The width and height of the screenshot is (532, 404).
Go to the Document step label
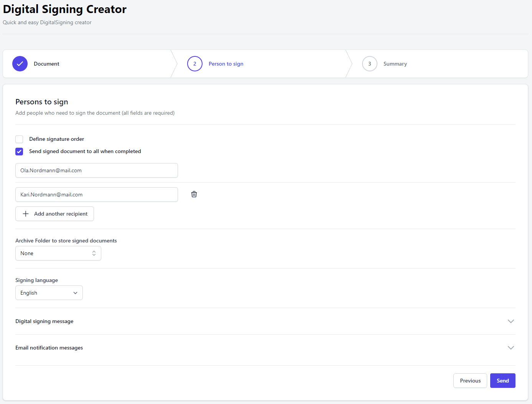(x=46, y=64)
